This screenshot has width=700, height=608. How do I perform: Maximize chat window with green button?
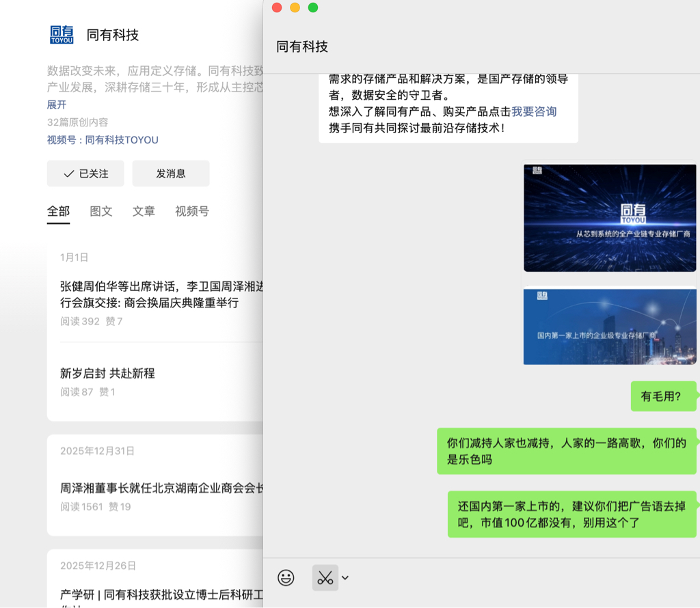313,8
